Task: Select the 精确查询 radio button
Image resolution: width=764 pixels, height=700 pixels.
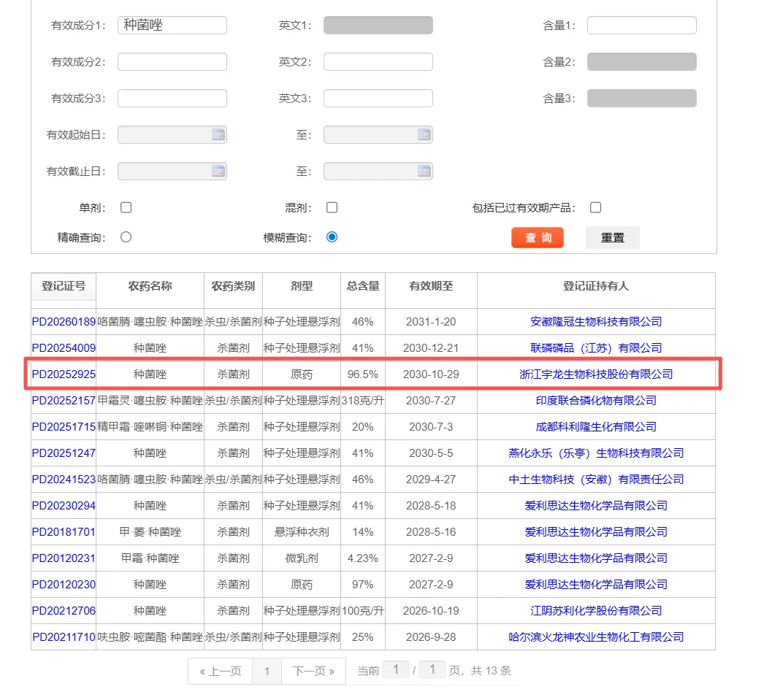Action: (126, 236)
